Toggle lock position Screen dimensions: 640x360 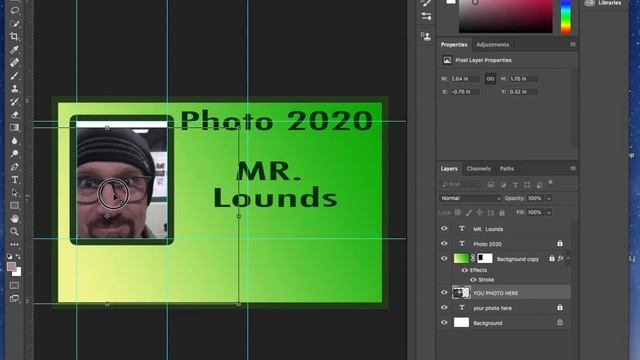pyautogui.click(x=480, y=212)
